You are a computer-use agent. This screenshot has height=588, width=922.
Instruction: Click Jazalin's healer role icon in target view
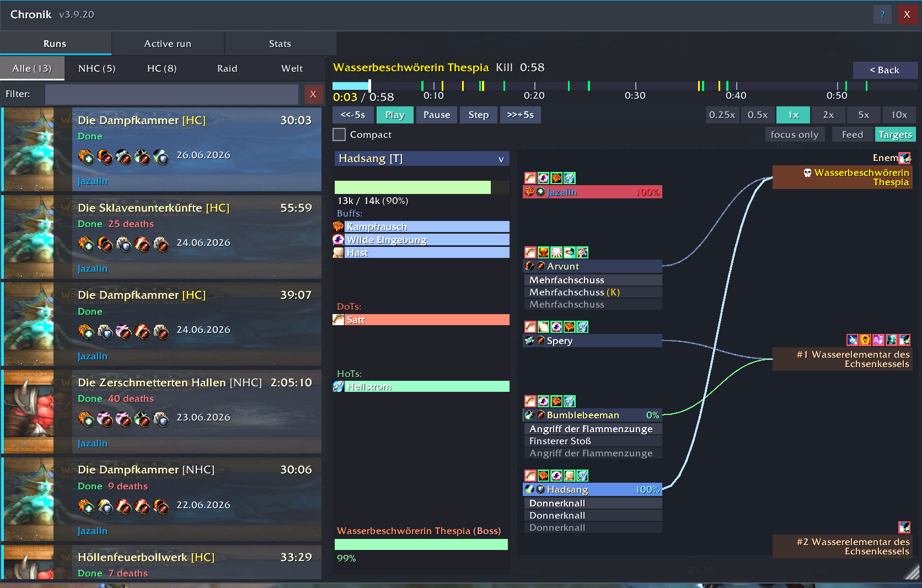[540, 192]
